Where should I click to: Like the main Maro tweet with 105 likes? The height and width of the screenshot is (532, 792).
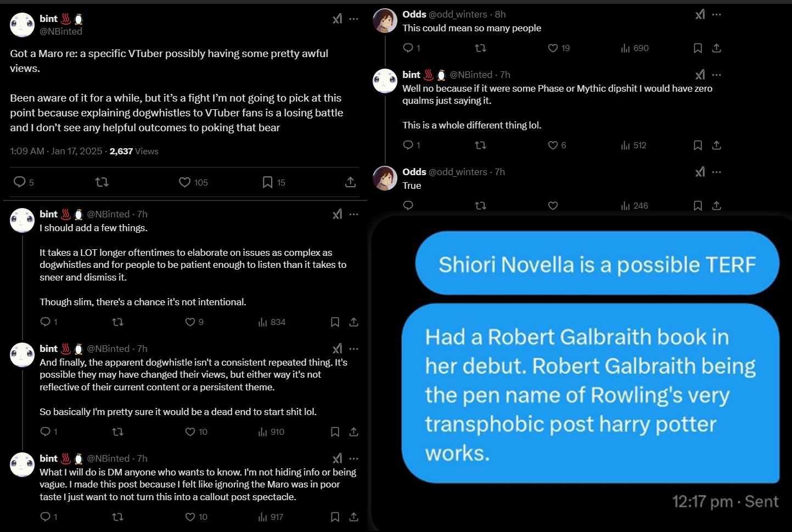pos(185,182)
